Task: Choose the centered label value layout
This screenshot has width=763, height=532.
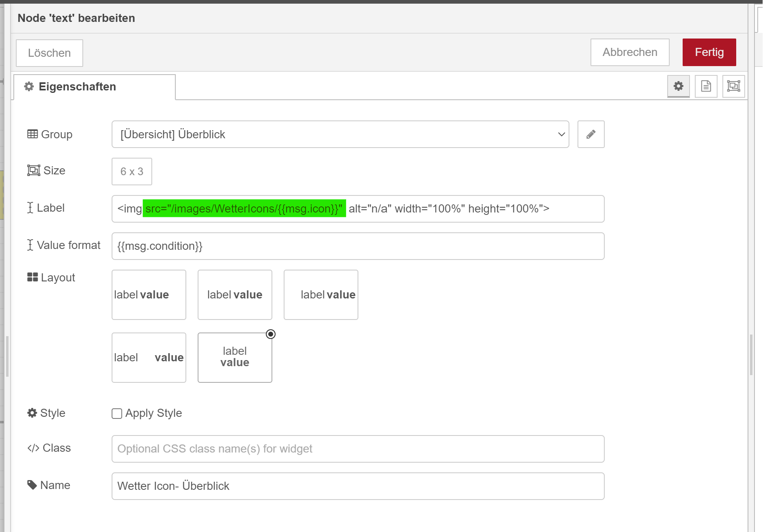Action: click(x=235, y=295)
